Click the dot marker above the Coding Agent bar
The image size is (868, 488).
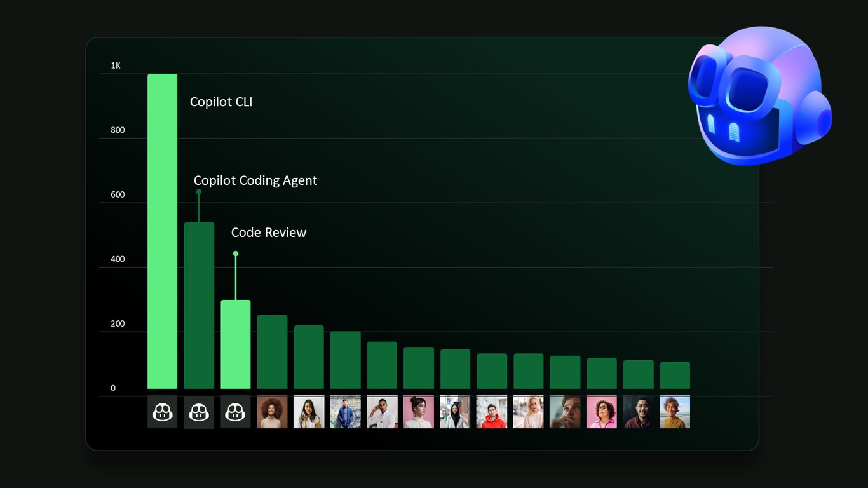[x=199, y=191]
